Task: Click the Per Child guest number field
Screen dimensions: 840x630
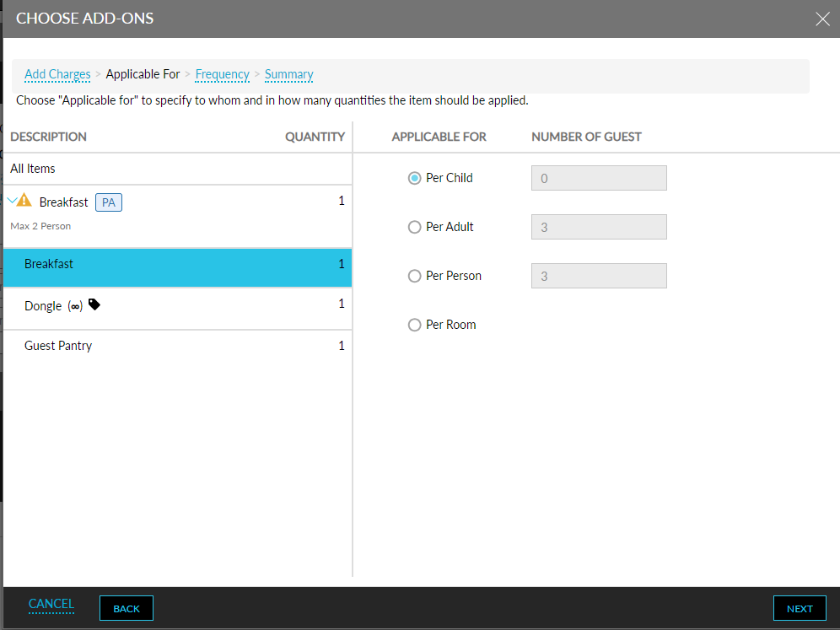Action: pos(599,178)
